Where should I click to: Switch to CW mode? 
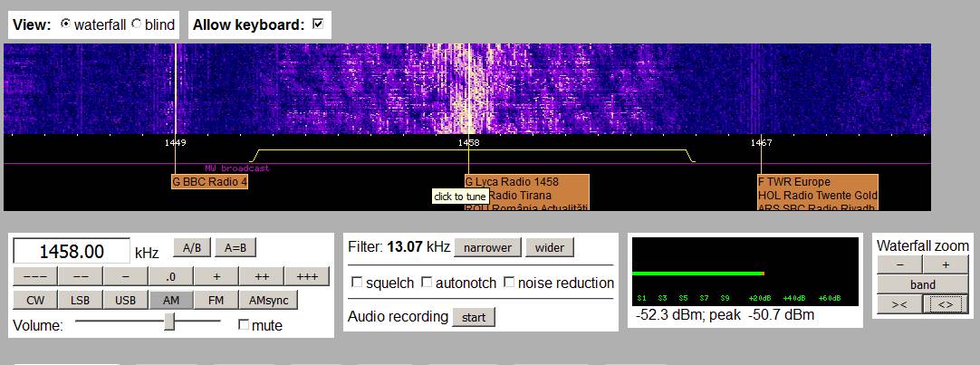click(35, 300)
